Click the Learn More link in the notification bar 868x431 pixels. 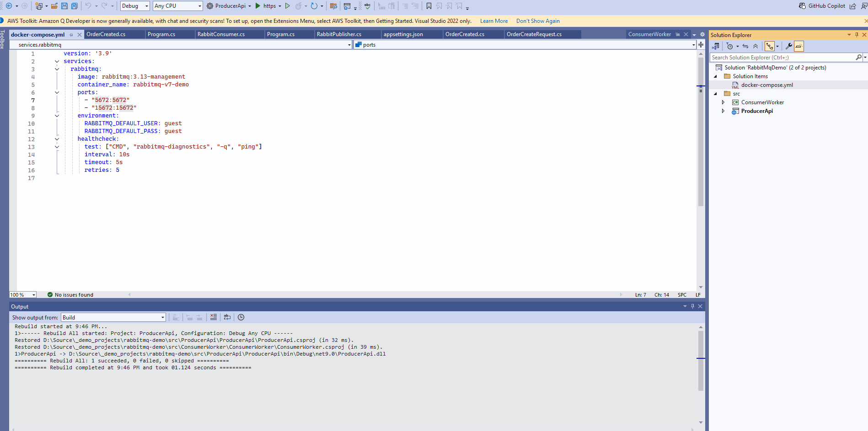point(493,21)
